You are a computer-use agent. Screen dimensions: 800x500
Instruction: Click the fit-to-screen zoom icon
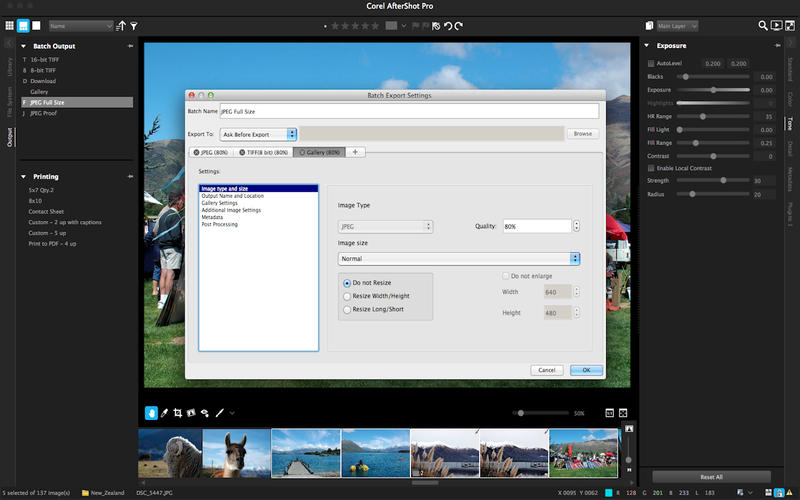(x=622, y=412)
